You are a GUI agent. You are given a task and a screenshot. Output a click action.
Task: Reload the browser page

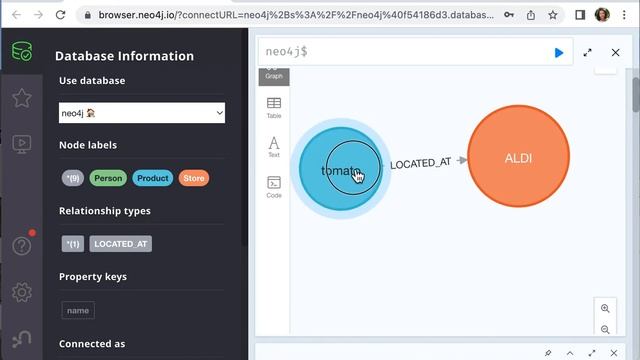pyautogui.click(x=60, y=15)
